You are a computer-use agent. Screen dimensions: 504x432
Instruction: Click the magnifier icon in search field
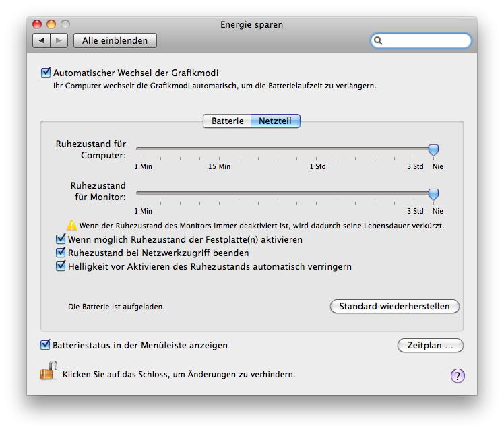(378, 40)
